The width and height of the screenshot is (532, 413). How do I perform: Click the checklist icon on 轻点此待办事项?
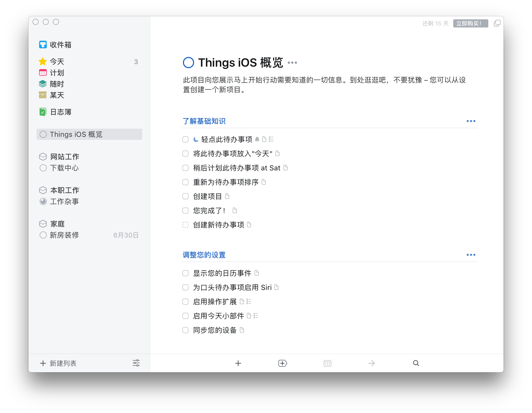point(271,139)
